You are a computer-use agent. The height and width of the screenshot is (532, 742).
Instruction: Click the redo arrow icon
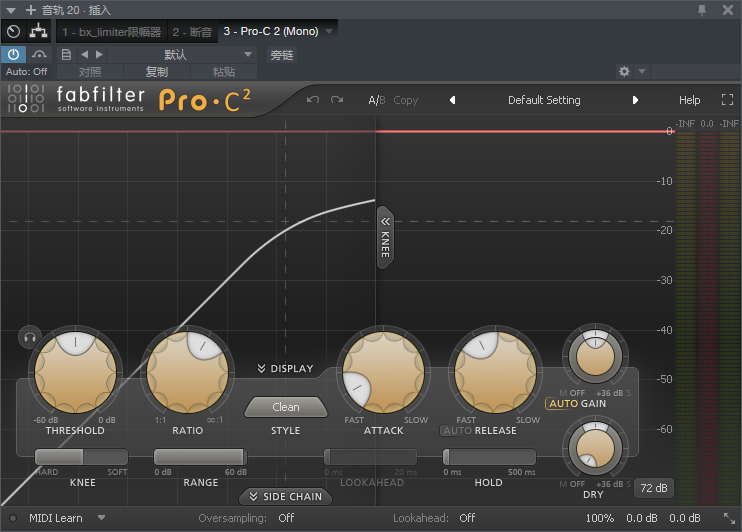click(337, 99)
